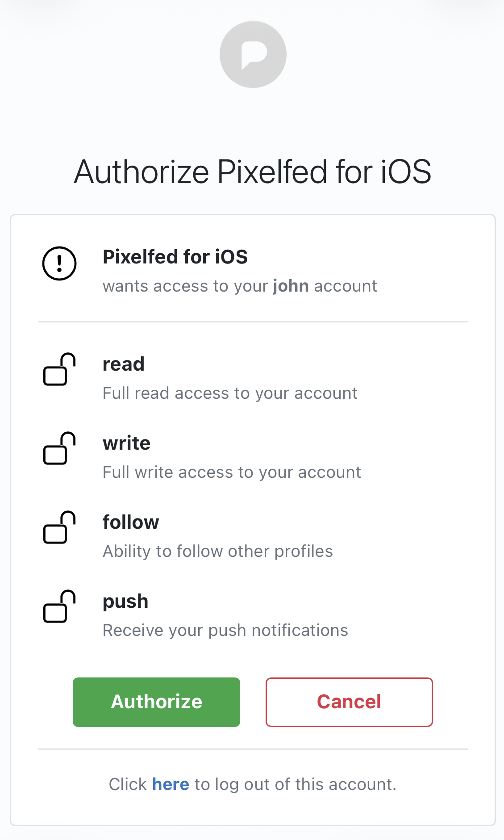Select the 'Authorize Pixelfed for iOS' heading
Viewport: 504px width, 840px height.
[x=253, y=171]
